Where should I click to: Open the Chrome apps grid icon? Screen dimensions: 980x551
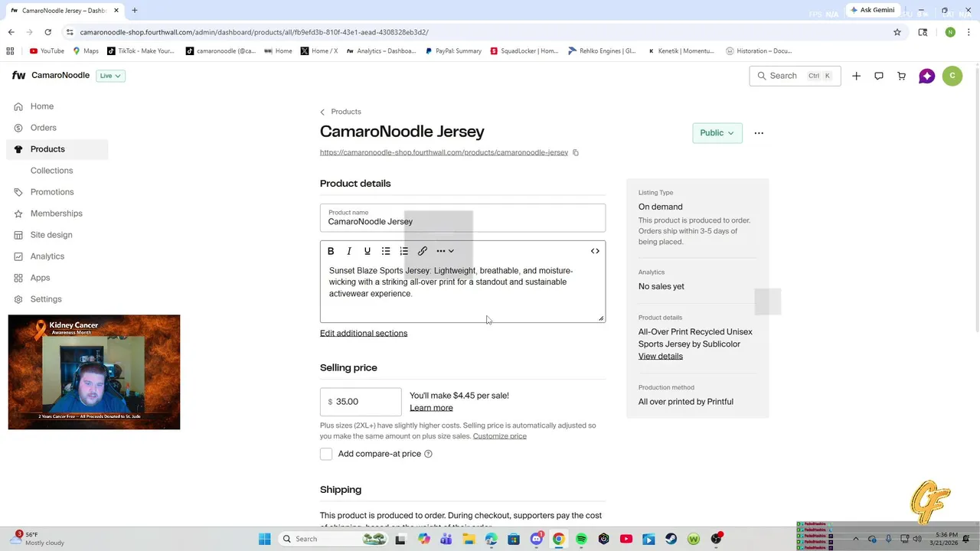10,51
